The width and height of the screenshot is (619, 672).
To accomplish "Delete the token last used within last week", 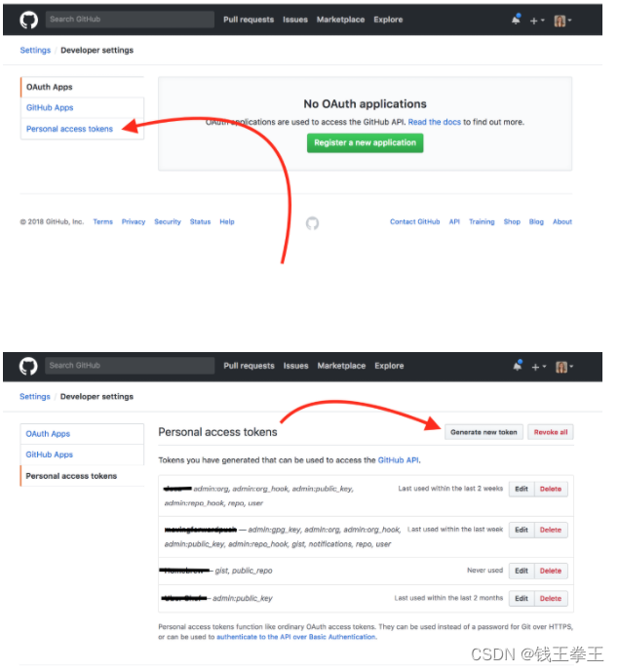I will 551,531.
